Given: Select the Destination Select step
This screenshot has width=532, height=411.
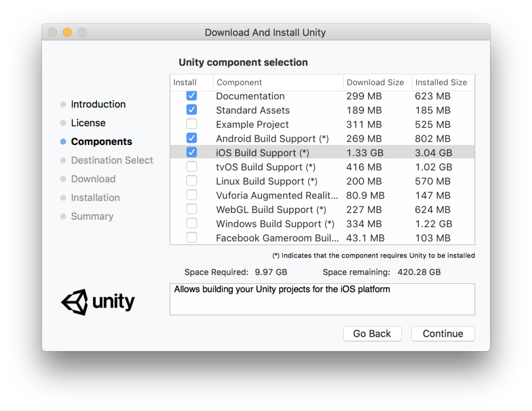Looking at the screenshot, I should (112, 160).
